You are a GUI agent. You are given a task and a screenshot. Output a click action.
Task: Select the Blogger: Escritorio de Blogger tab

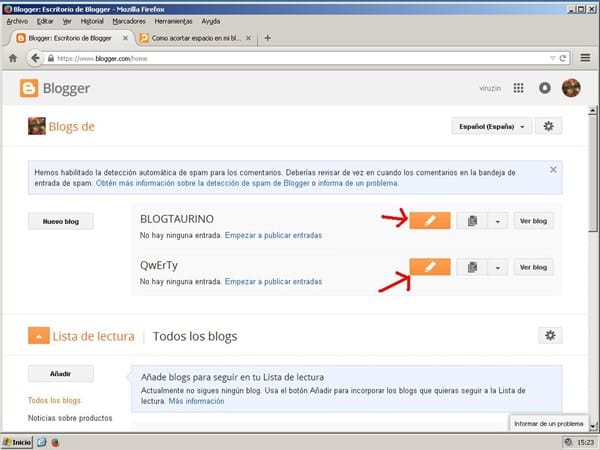(70, 38)
